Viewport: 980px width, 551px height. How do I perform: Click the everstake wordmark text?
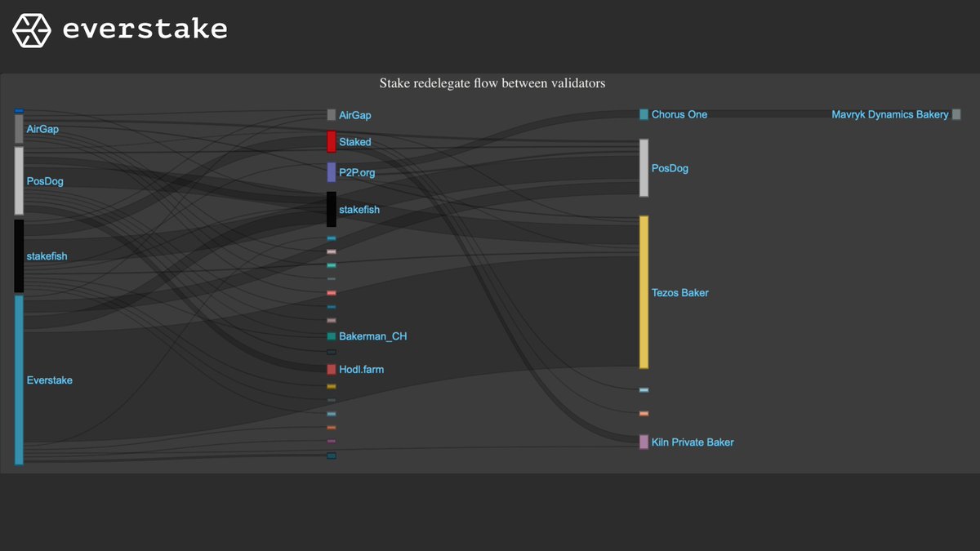[x=145, y=30]
